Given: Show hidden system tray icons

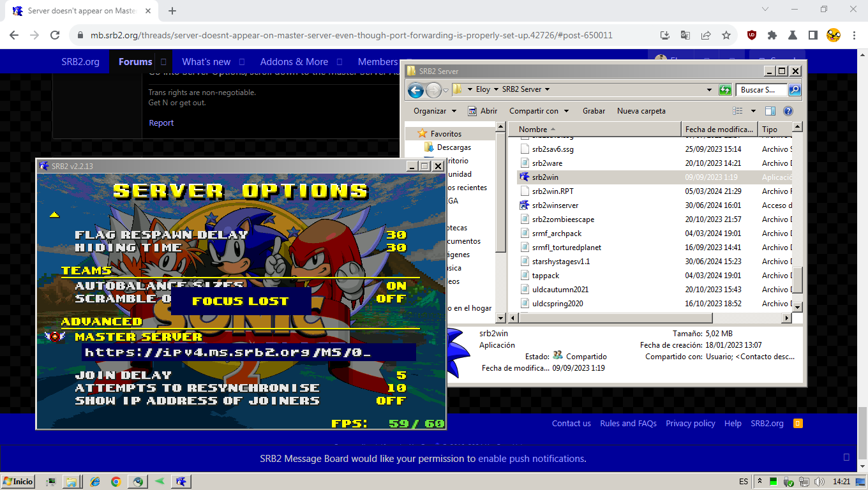Looking at the screenshot, I should pos(760,481).
